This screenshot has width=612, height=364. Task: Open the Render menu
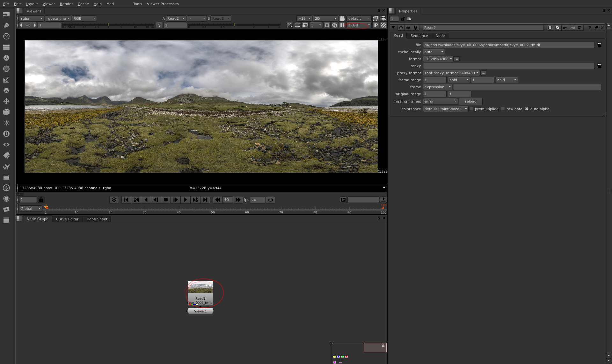pyautogui.click(x=66, y=4)
